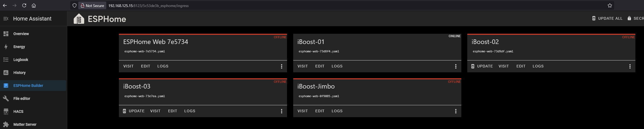This screenshot has height=129, width=644.
Task: Click the esphome-web-73d9df.yaml filename
Action: click(x=493, y=51)
